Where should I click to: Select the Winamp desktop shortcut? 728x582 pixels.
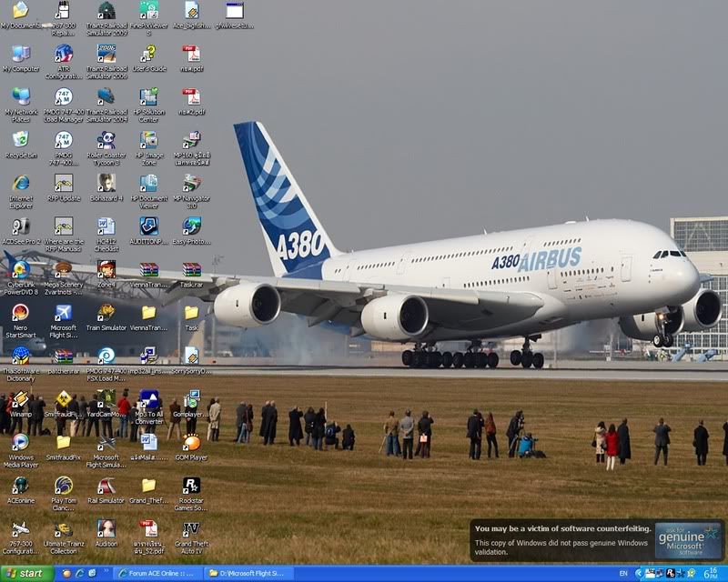click(20, 404)
